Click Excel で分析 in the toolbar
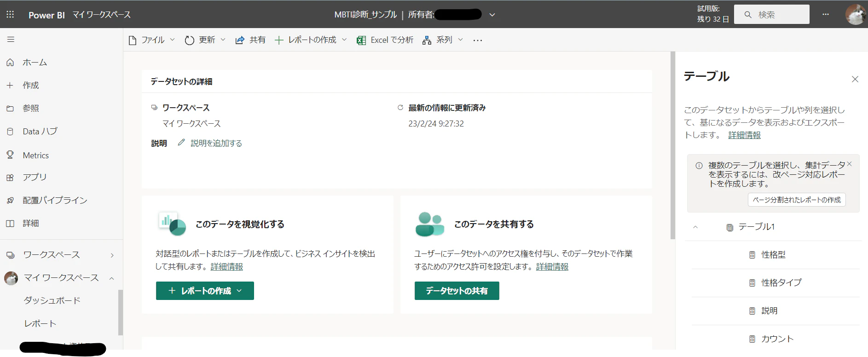The height and width of the screenshot is (357, 868). (x=385, y=40)
